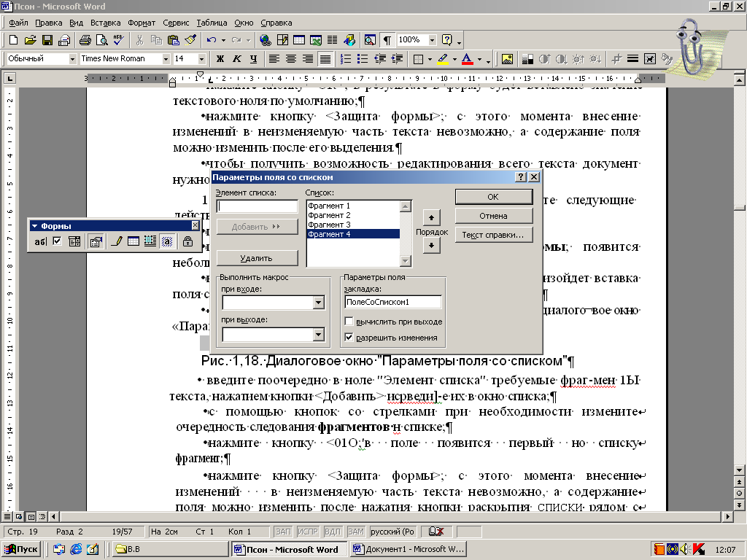This screenshot has height=560, width=747.
Task: Save the document with the diskette icon
Action: tap(47, 40)
